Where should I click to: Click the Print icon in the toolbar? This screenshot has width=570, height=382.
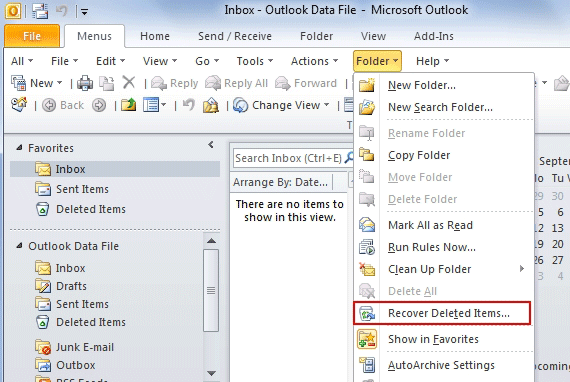pos(85,83)
